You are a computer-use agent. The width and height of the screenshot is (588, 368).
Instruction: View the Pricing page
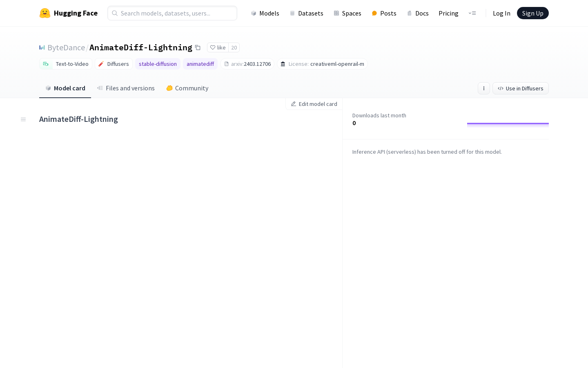(448, 13)
